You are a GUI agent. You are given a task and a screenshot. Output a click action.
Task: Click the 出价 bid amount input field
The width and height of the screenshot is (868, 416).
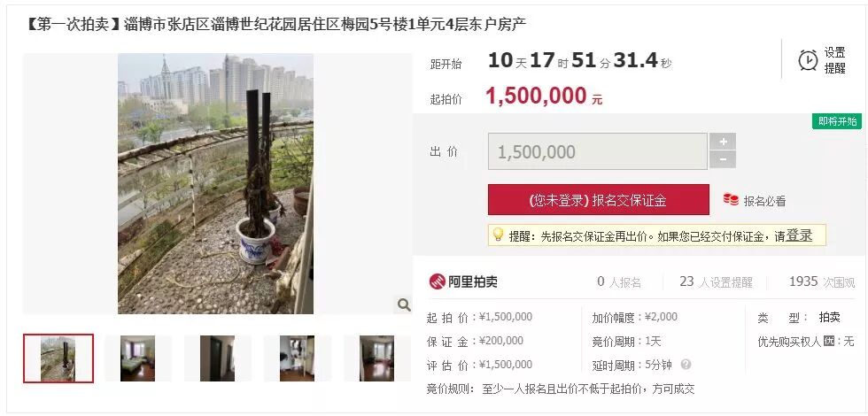[598, 151]
